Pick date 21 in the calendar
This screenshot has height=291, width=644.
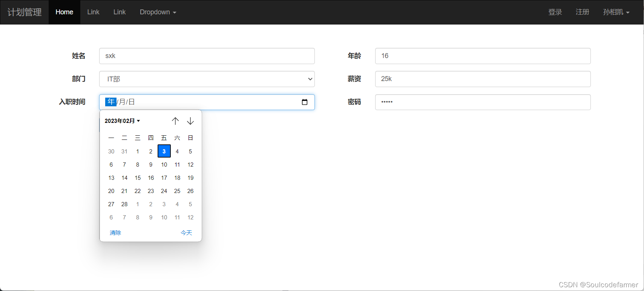pos(124,191)
